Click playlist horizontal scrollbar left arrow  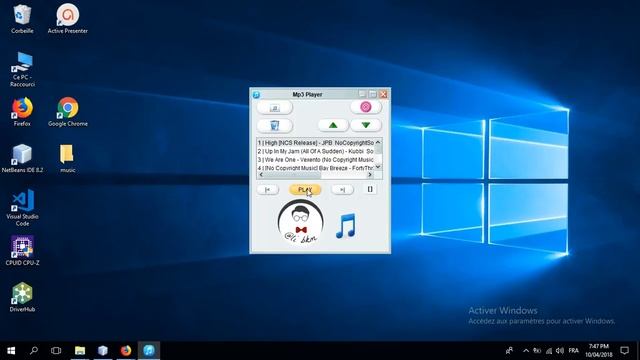[261, 175]
